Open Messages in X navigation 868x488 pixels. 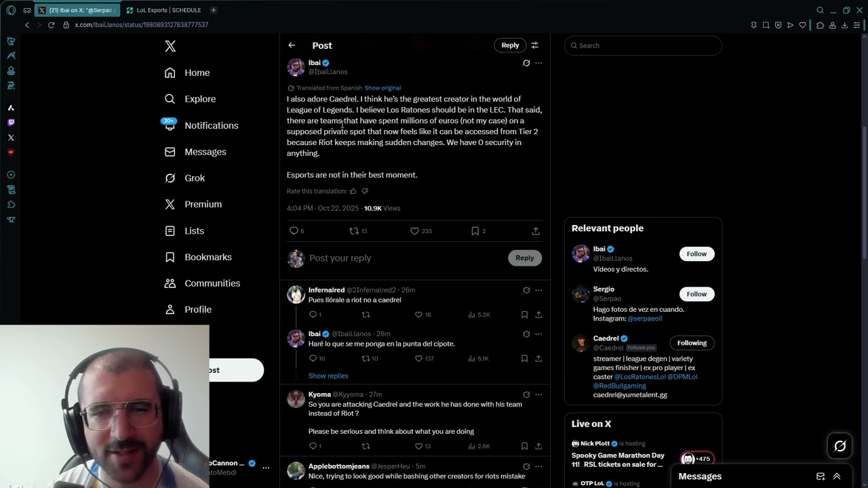point(195,152)
